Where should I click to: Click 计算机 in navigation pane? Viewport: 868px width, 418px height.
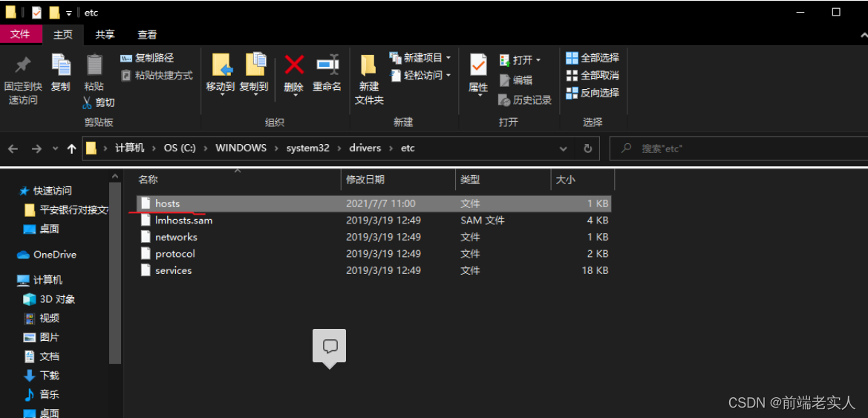40,280
